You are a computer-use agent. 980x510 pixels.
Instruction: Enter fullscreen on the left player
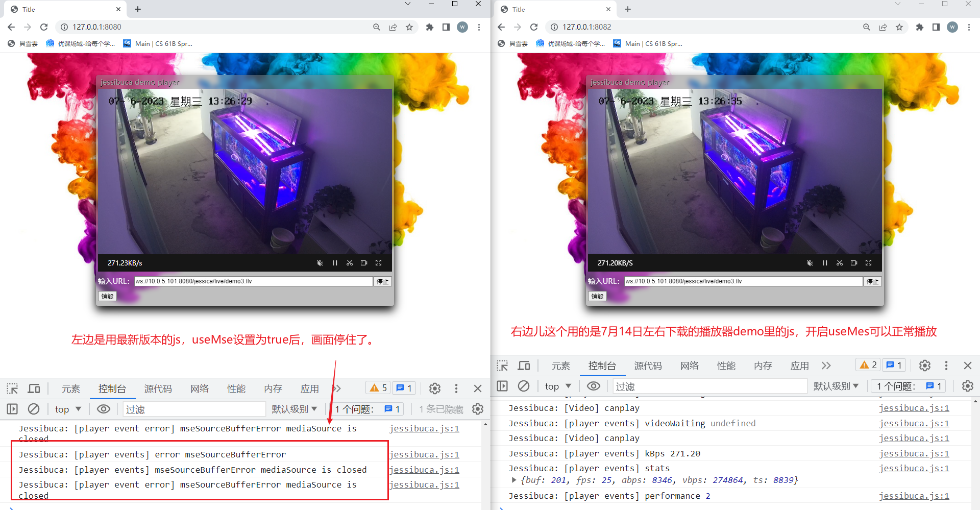[x=378, y=262]
